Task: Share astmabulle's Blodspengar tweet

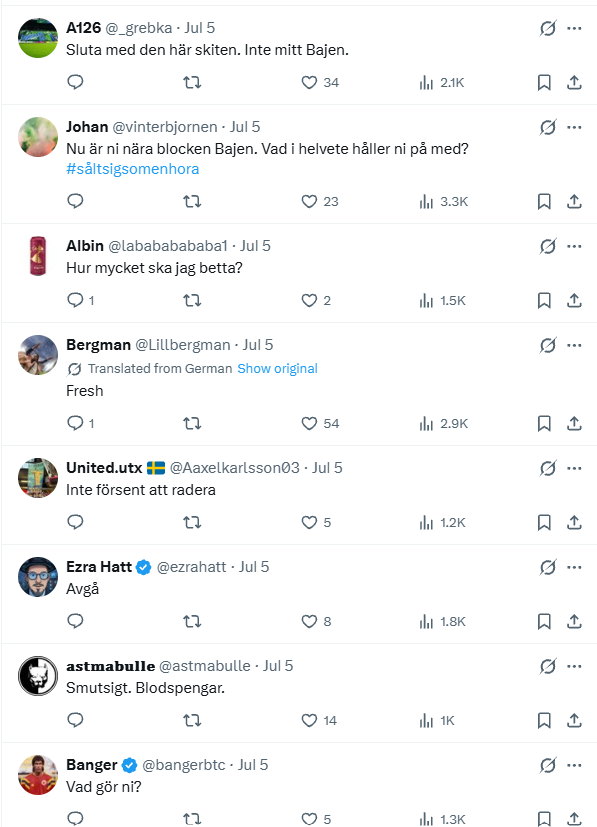Action: [x=574, y=720]
